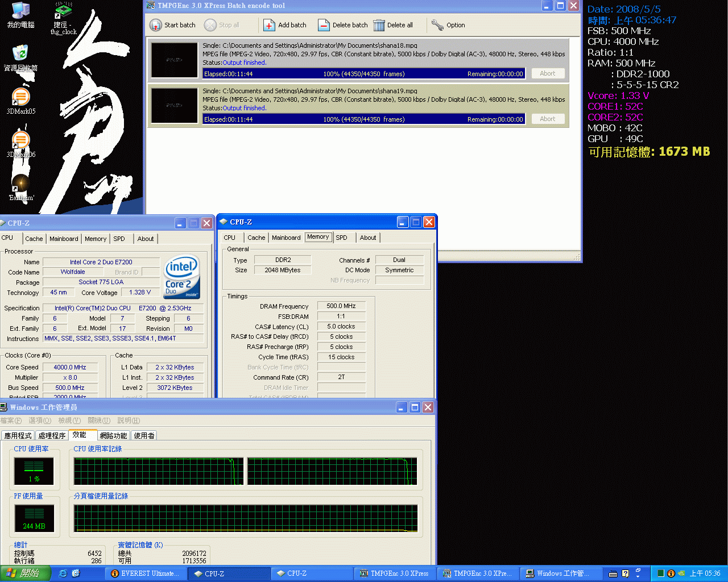The height and width of the screenshot is (582, 728).
Task: Click the Stop all toolbar button
Action: coord(222,25)
